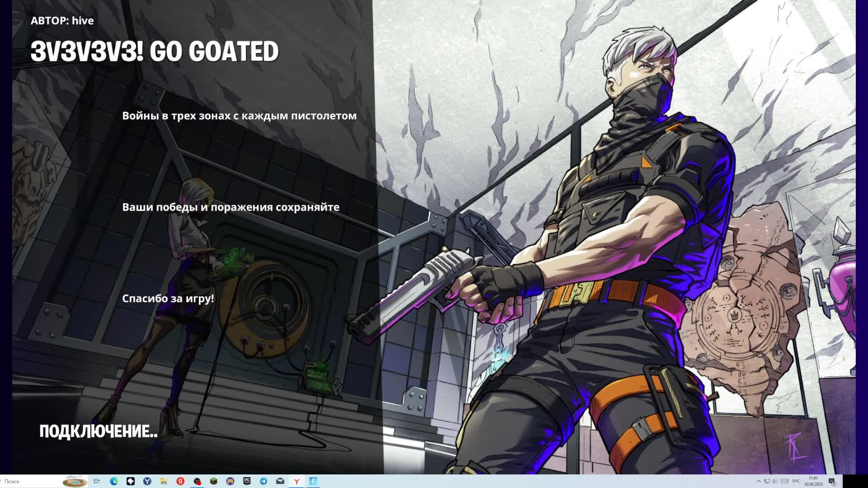868x488 pixels.
Task: Open the Minecraft block icon
Action: click(213, 481)
